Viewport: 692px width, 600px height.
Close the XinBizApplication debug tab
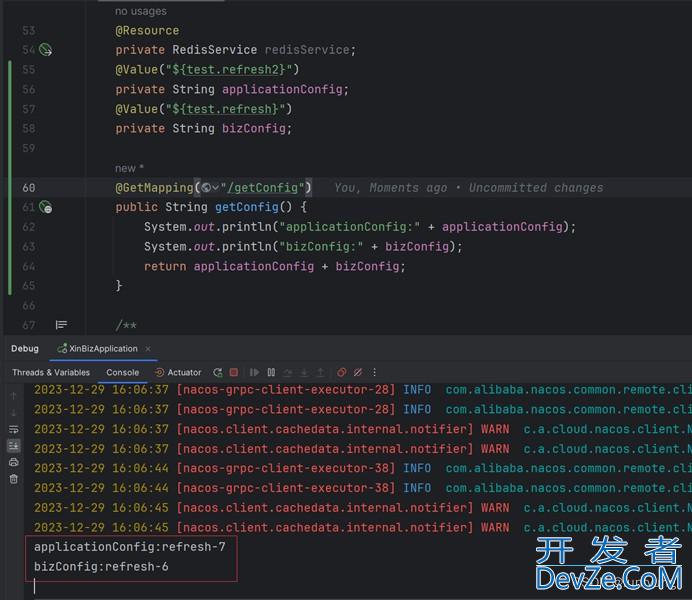pyautogui.click(x=148, y=349)
